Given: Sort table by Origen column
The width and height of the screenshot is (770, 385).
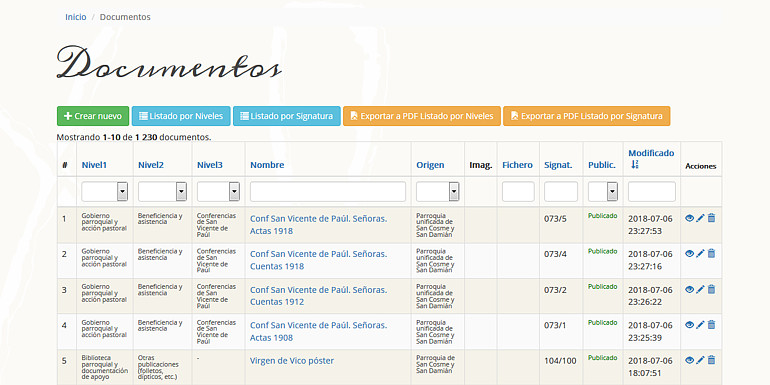Looking at the screenshot, I should click(x=430, y=165).
